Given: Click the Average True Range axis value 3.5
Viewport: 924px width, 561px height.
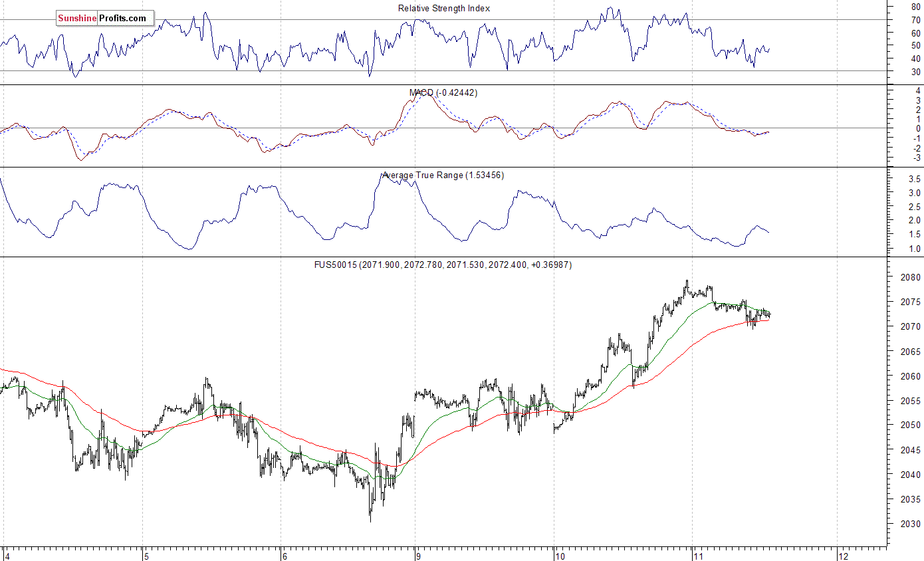Looking at the screenshot, I should 915,179.
